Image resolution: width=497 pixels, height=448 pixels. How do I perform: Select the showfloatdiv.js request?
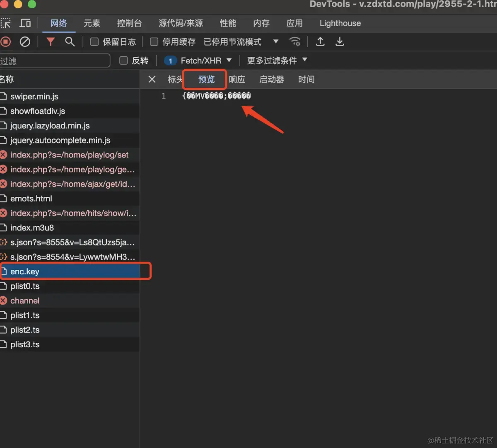(70, 111)
